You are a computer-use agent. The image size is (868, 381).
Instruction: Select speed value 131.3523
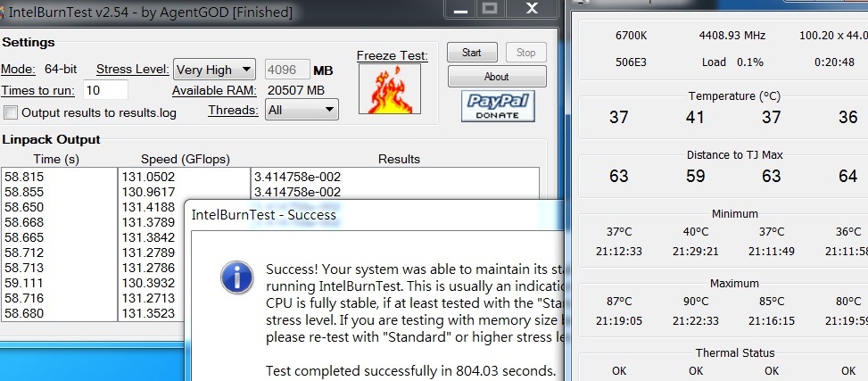point(148,313)
